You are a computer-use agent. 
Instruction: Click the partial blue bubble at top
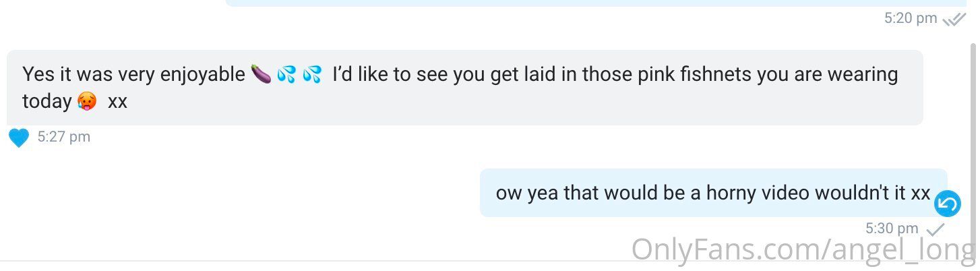tap(601, 3)
